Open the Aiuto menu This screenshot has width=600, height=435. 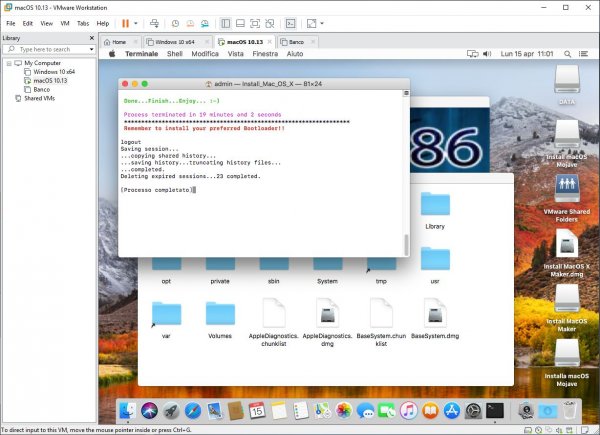pos(295,54)
